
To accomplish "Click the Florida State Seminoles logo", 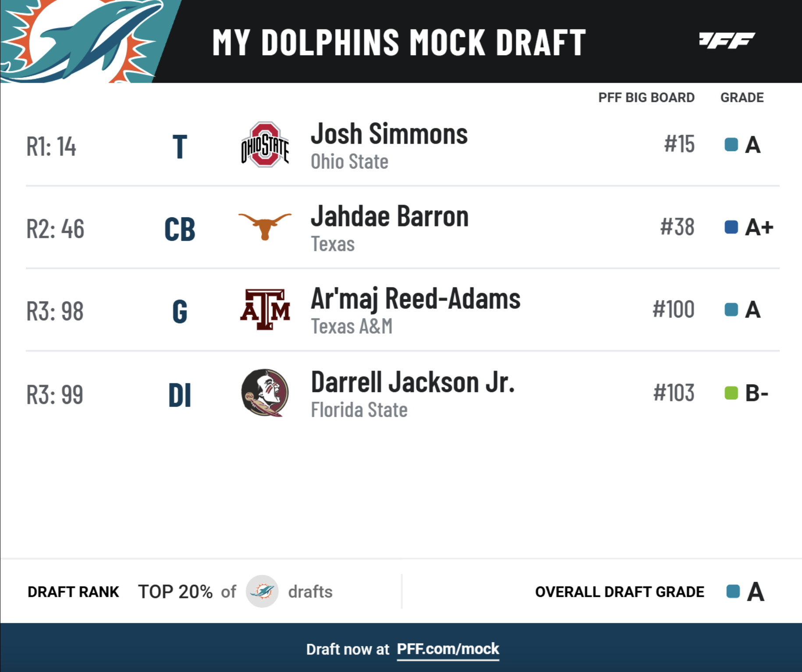I will click(265, 393).
